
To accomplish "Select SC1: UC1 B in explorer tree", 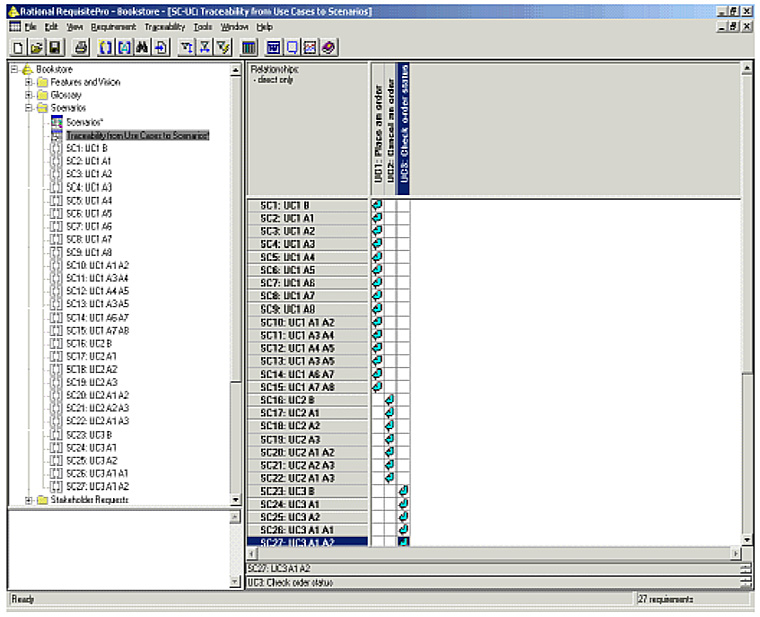I will coord(87,148).
